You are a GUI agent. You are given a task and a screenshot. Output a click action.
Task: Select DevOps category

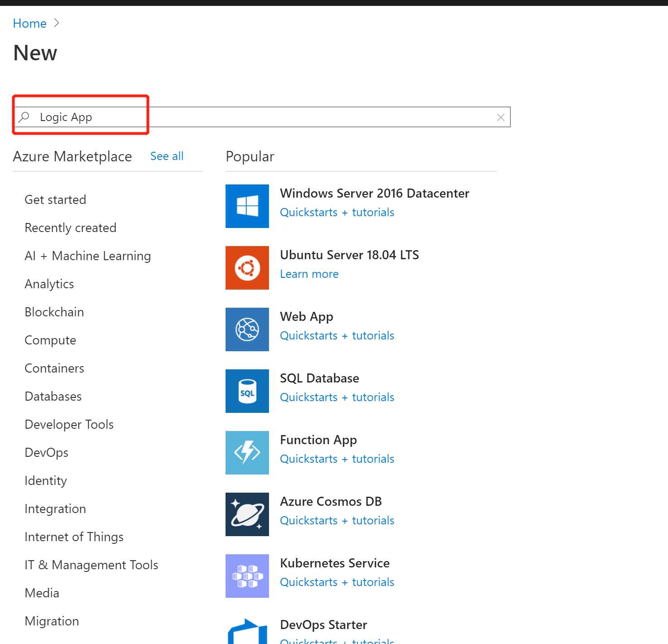(47, 453)
